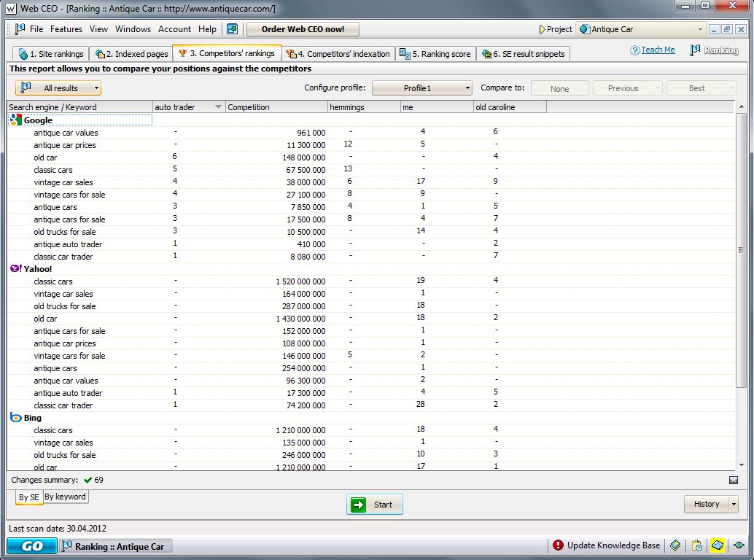This screenshot has height=560, width=754.
Task: Click the Google search engine icon
Action: pos(16,120)
